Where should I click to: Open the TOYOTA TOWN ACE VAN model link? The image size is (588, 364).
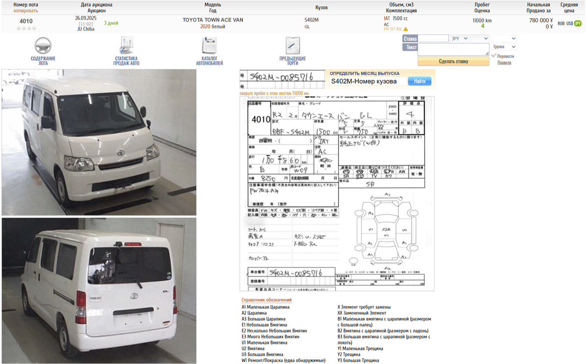click(213, 20)
